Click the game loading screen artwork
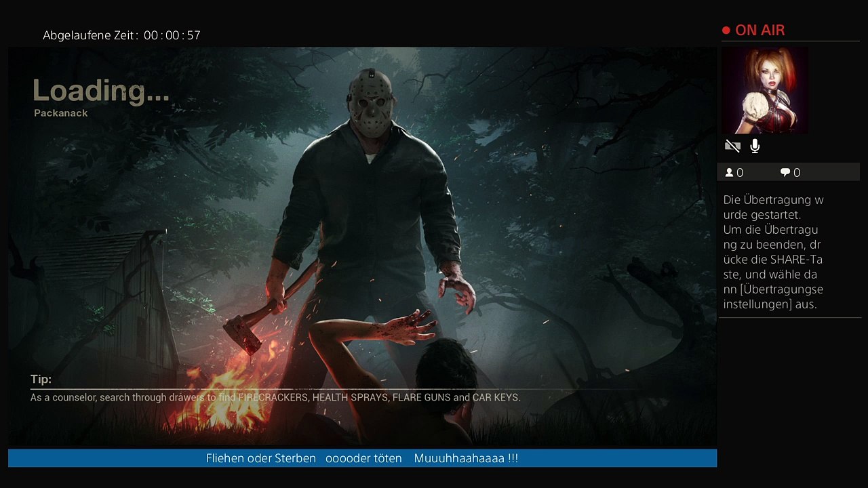 pos(362,246)
